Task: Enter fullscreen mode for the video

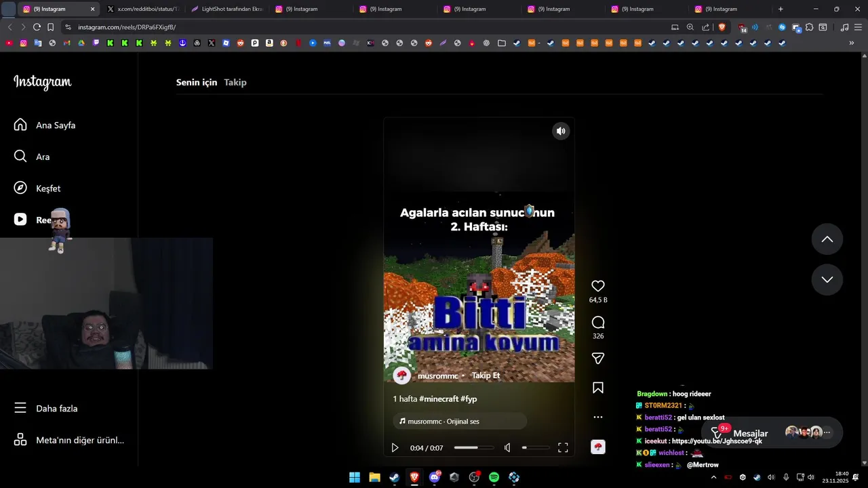Action: [x=563, y=447]
